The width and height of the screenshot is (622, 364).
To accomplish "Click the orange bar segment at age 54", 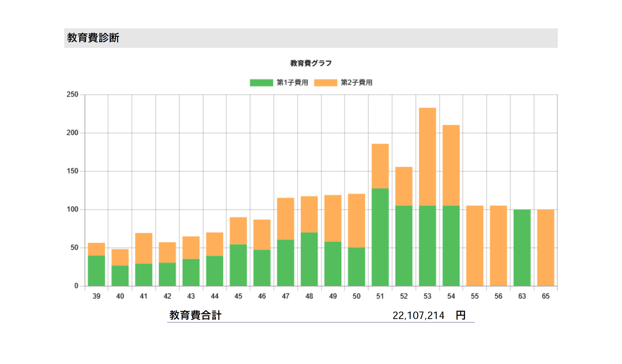I will 451,165.
